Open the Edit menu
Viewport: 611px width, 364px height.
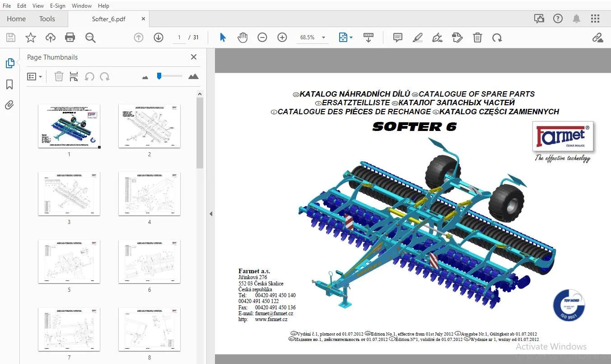click(x=22, y=6)
